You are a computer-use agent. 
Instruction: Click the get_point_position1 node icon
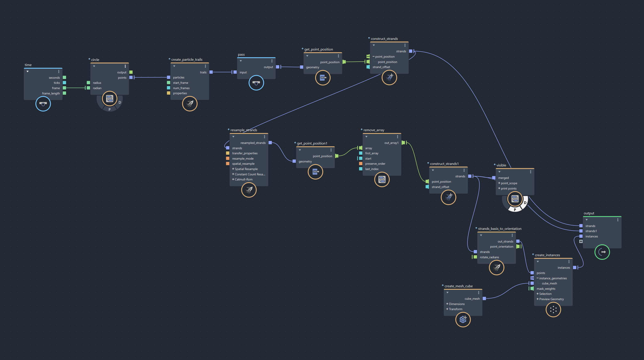click(315, 172)
